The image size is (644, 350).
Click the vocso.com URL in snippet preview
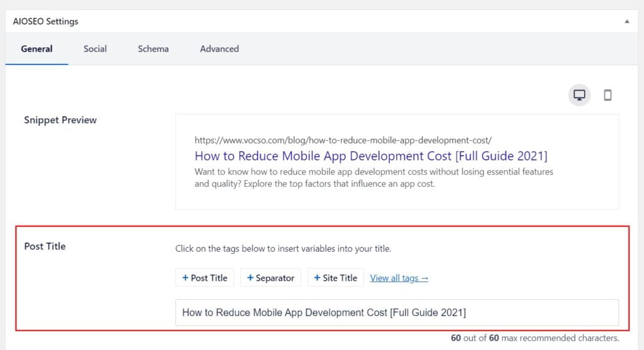[343, 140]
